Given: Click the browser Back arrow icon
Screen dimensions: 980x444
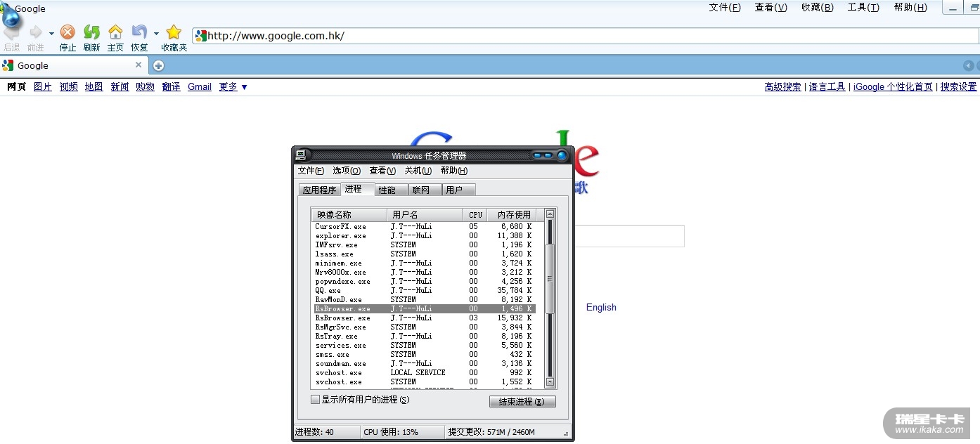Looking at the screenshot, I should 11,32.
